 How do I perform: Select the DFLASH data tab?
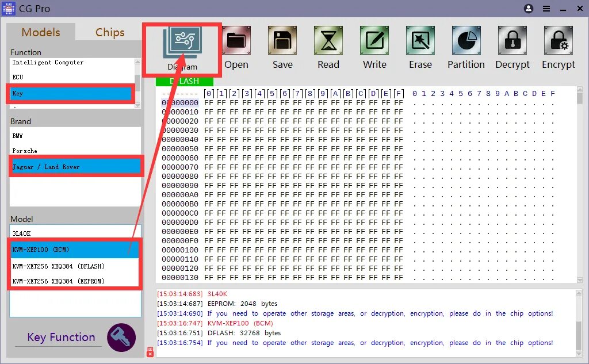point(185,81)
